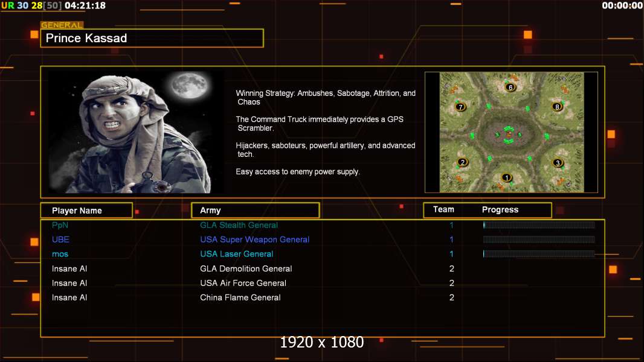Click the Army column header
Screen dimensions: 644x362
(256, 211)
